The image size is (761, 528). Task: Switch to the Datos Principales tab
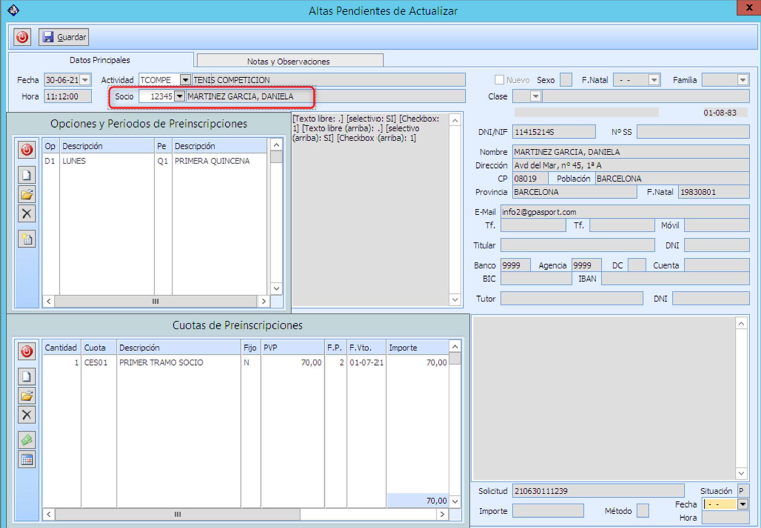(99, 61)
